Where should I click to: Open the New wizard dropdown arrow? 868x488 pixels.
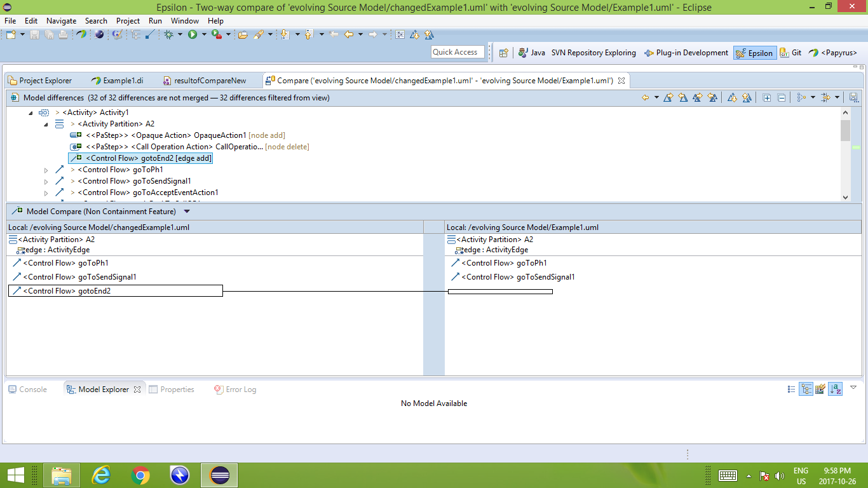(22, 34)
